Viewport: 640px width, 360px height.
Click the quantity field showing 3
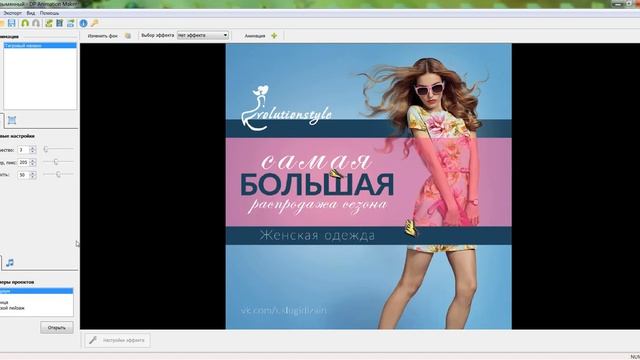pyautogui.click(x=23, y=150)
